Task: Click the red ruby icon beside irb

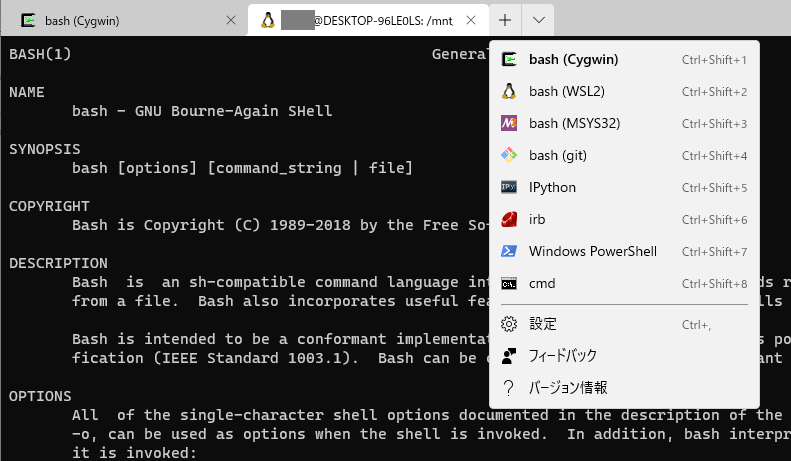Action: click(x=509, y=219)
